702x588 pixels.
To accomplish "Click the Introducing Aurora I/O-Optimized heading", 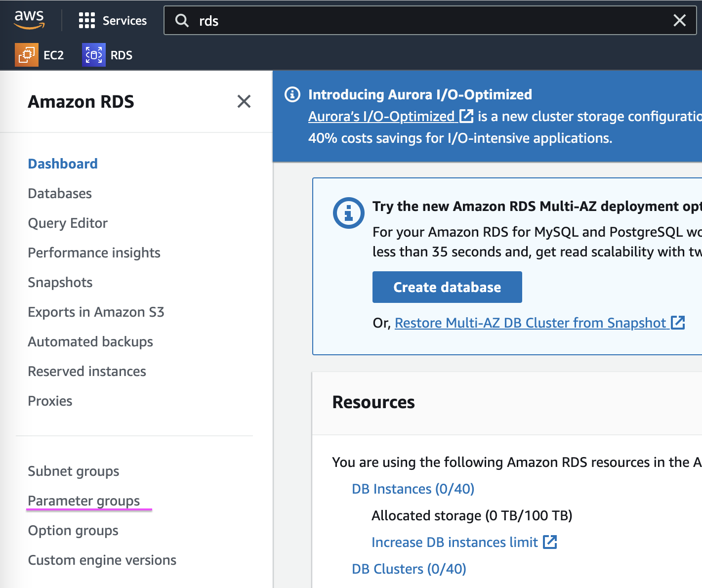I will 420,94.
